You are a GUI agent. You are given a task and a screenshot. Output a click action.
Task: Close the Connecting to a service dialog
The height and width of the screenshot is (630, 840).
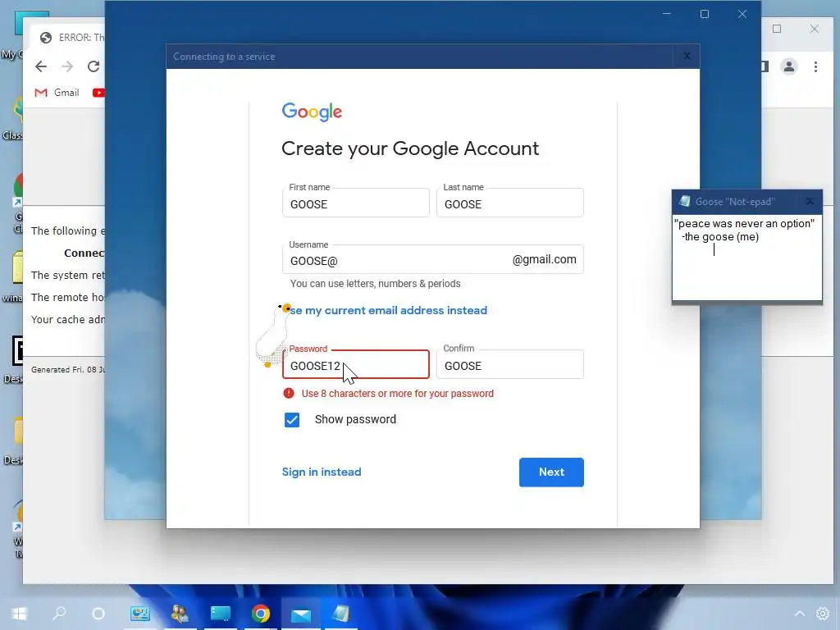[687, 57]
